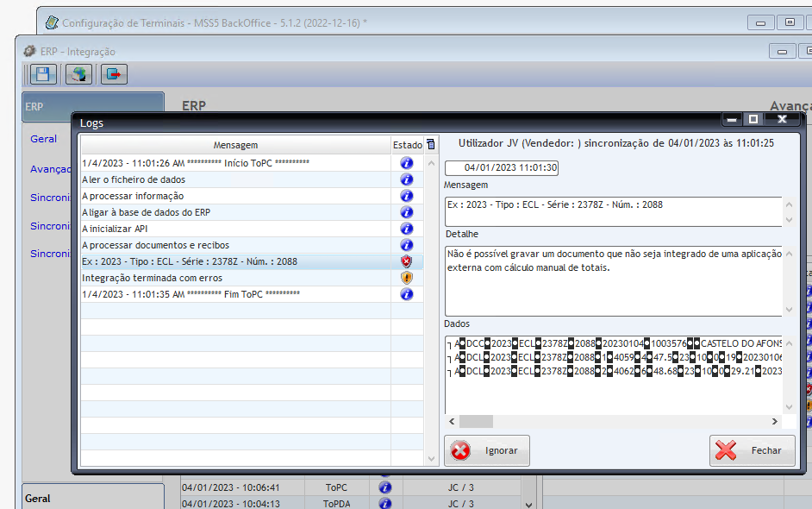
Task: Click the log list scroll down arrow
Action: [432, 458]
